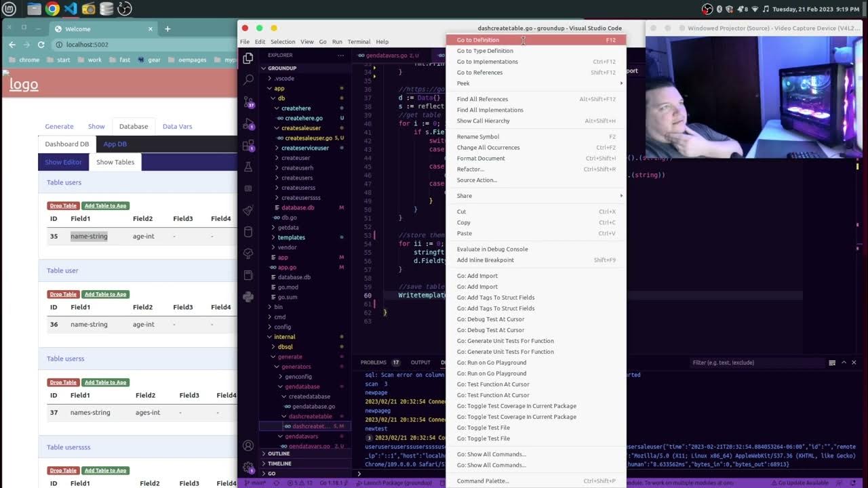Launch Files from the taskbar

click(x=34, y=9)
